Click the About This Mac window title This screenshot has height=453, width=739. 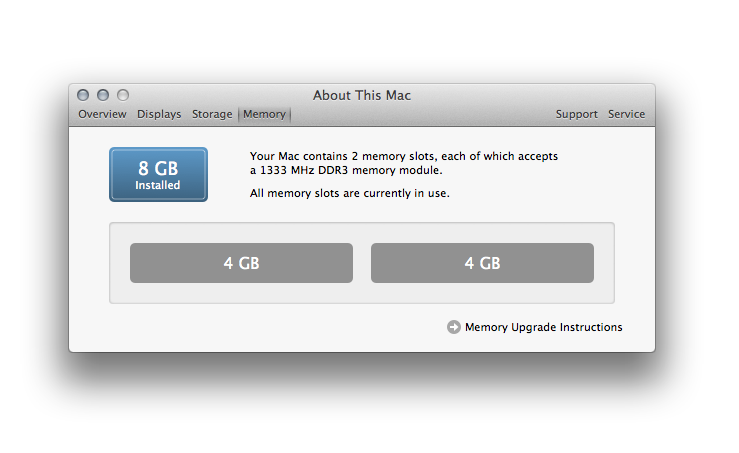pyautogui.click(x=362, y=95)
